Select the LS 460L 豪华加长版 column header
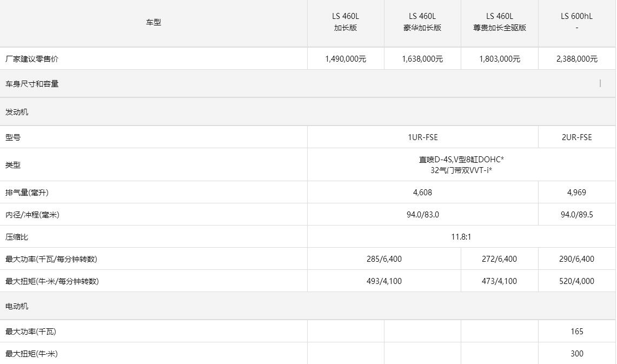The image size is (617, 364). (422, 22)
